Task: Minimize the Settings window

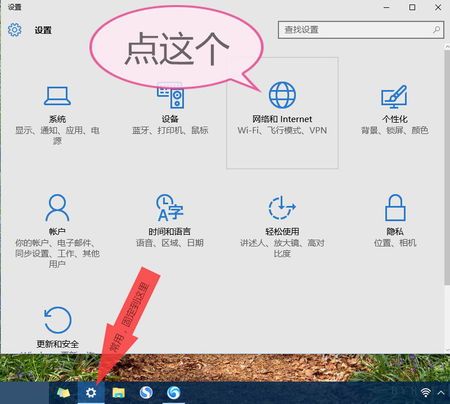Action: (387, 7)
